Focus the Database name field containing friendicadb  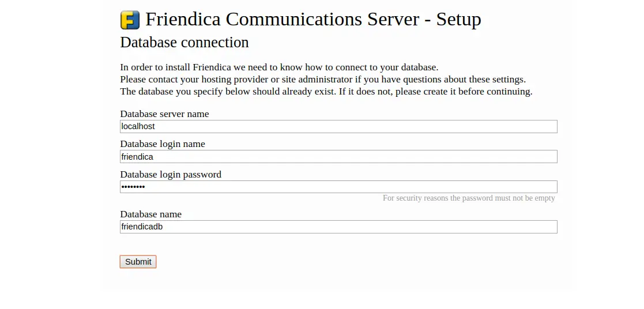click(x=338, y=227)
